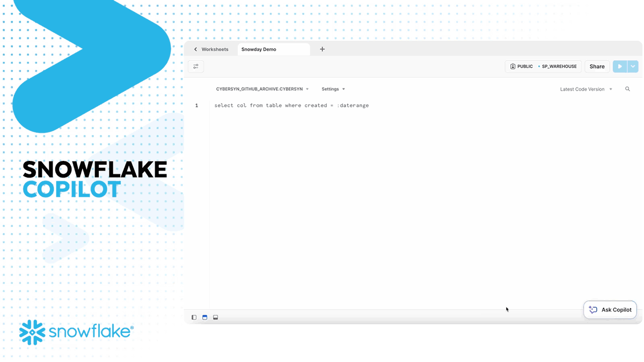
Task: Select the editor-only layout icon
Action: (194, 317)
